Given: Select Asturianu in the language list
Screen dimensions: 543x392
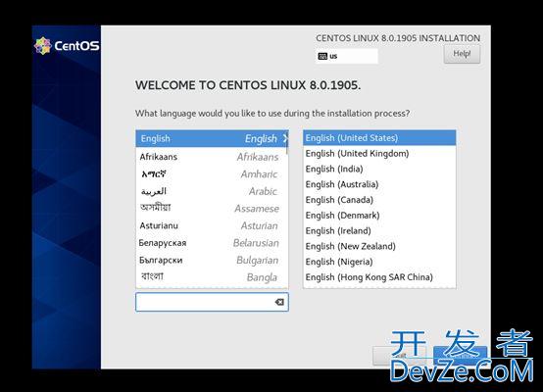Looking at the screenshot, I should click(x=212, y=225).
